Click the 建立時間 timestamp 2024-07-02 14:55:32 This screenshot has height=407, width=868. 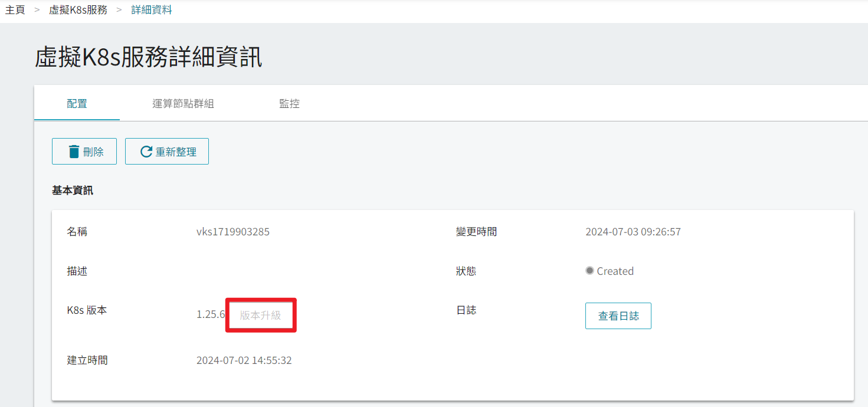[244, 360]
